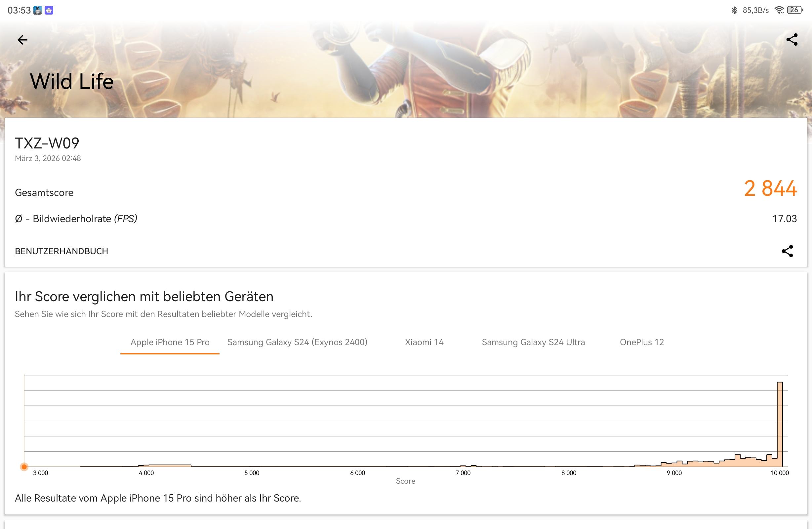Tap the battery level indicator
Viewport: 812px width, 529px height.
coord(794,10)
